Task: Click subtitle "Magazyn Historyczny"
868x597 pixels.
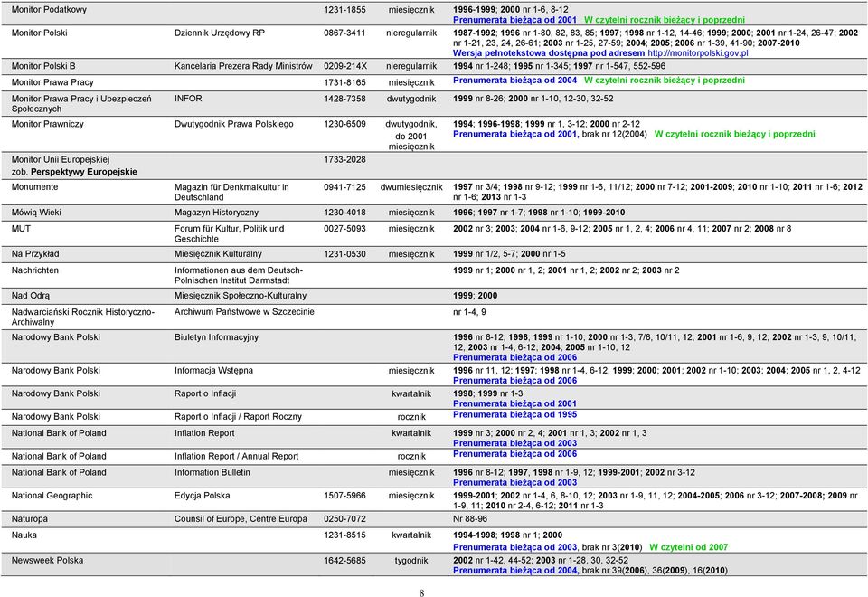Action: coord(216,212)
